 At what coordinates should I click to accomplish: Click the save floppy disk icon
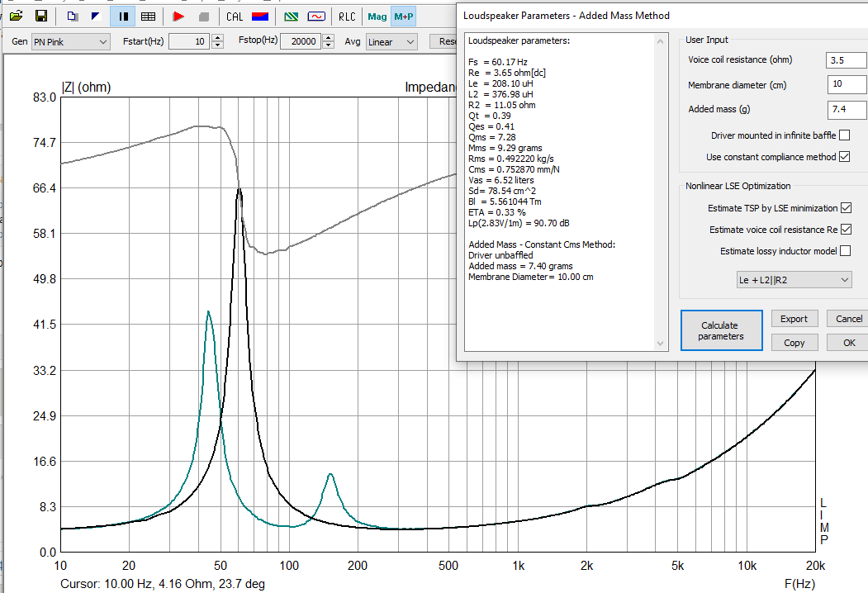coord(40,16)
